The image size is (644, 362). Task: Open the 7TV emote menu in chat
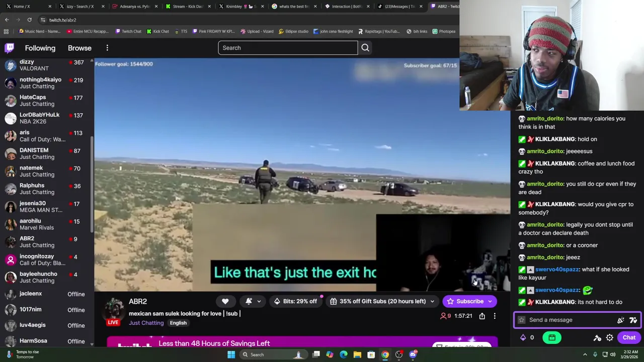pyautogui.click(x=633, y=320)
